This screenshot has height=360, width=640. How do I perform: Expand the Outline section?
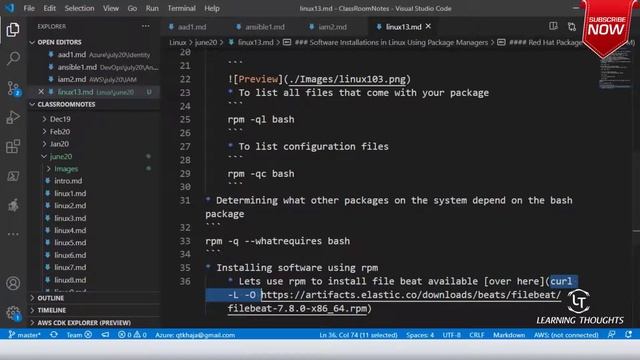pos(51,298)
